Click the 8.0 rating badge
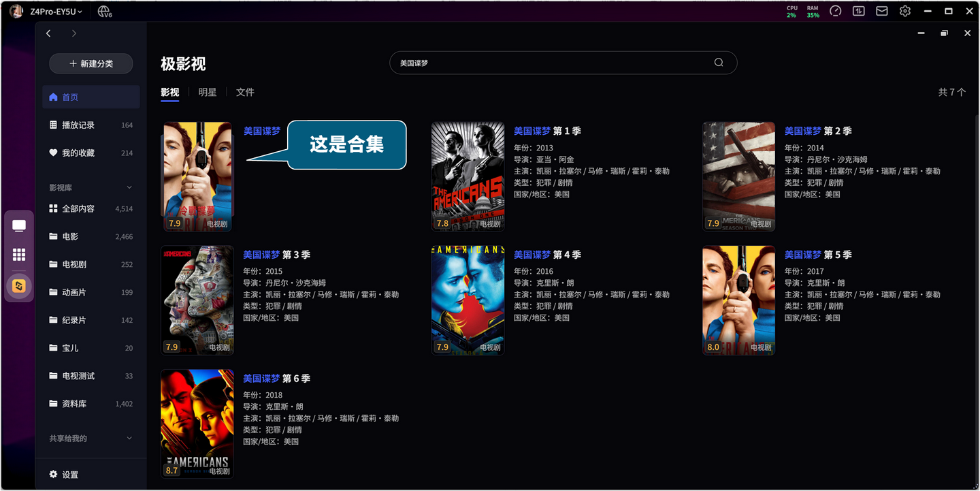The height and width of the screenshot is (491, 980). point(713,347)
